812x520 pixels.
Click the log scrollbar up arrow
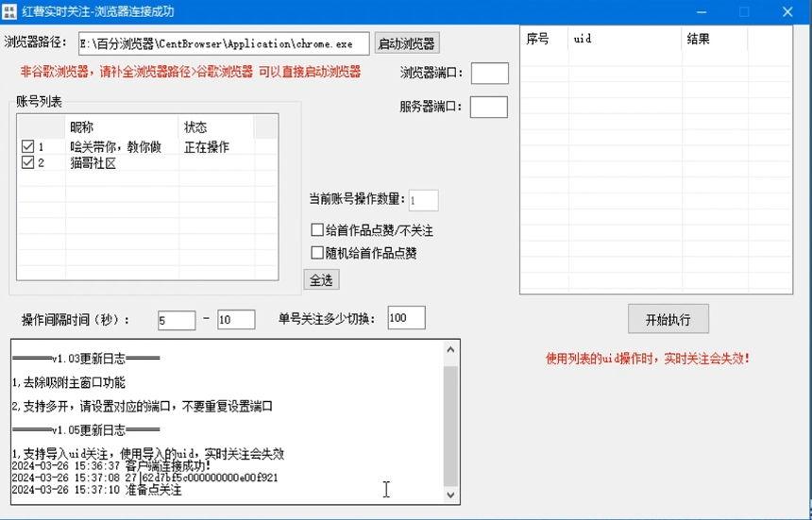click(450, 351)
